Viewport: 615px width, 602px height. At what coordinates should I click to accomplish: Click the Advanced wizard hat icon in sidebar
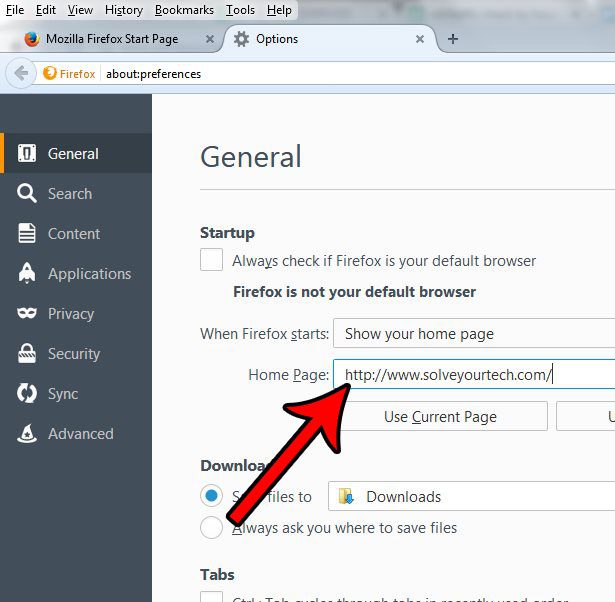pos(27,433)
